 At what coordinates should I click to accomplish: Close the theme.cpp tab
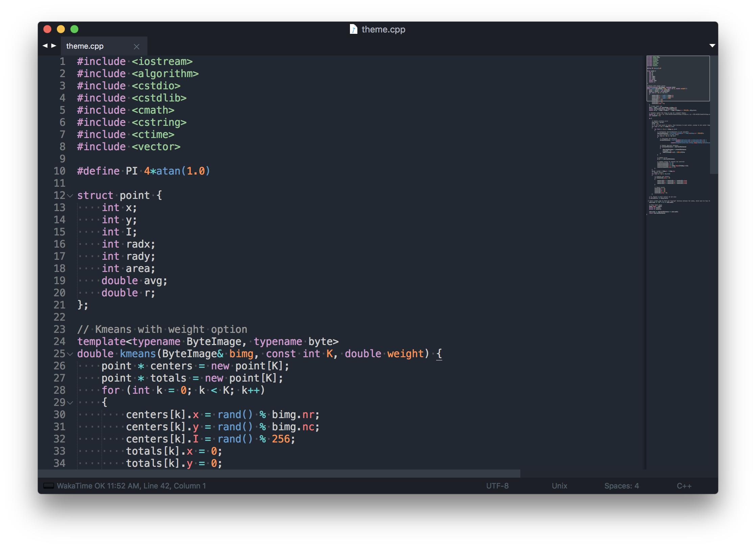(x=137, y=47)
